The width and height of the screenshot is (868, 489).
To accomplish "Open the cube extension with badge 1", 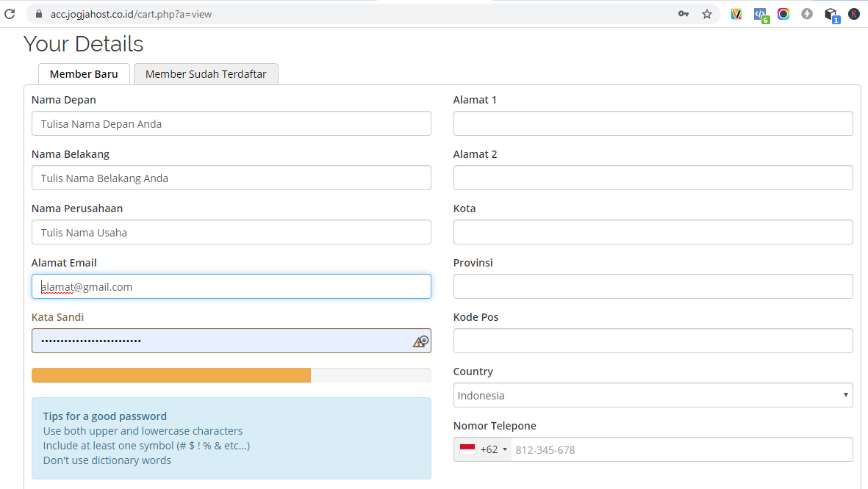I will 831,14.
